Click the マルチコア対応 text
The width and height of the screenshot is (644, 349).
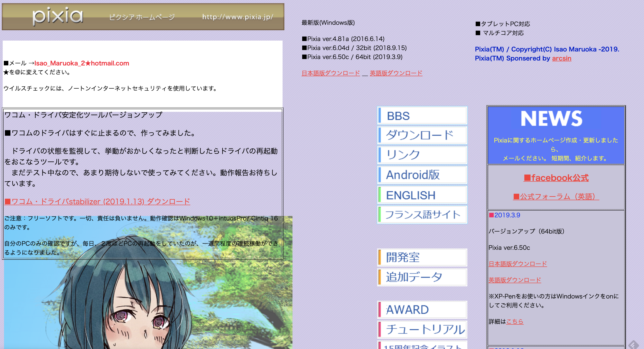coord(500,33)
